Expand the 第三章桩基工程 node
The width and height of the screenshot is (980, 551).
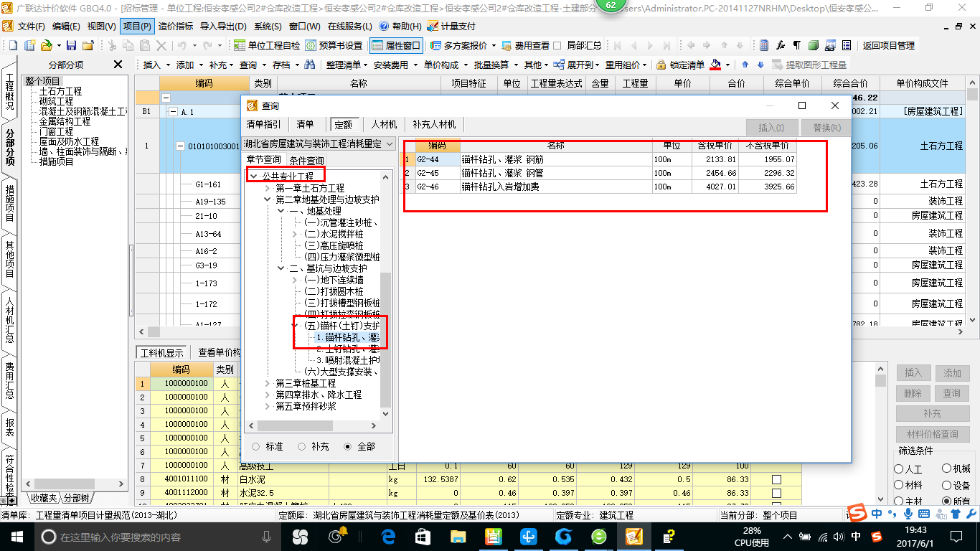(268, 384)
